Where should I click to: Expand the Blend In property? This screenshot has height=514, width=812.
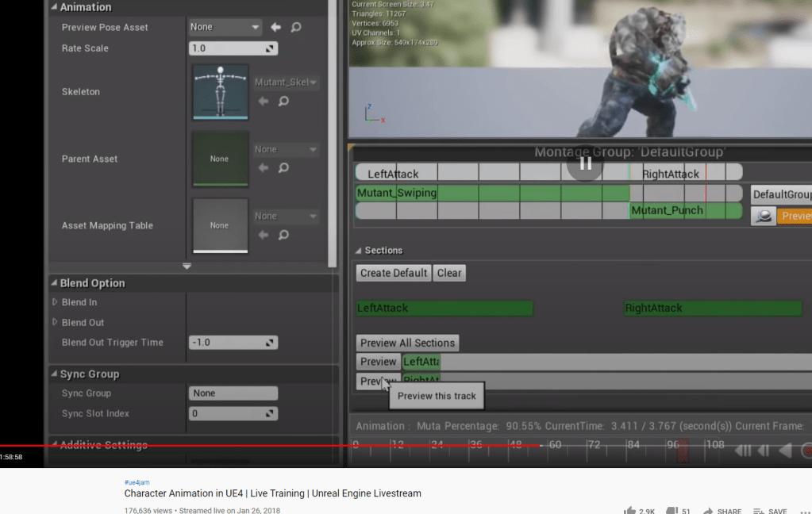[55, 302]
